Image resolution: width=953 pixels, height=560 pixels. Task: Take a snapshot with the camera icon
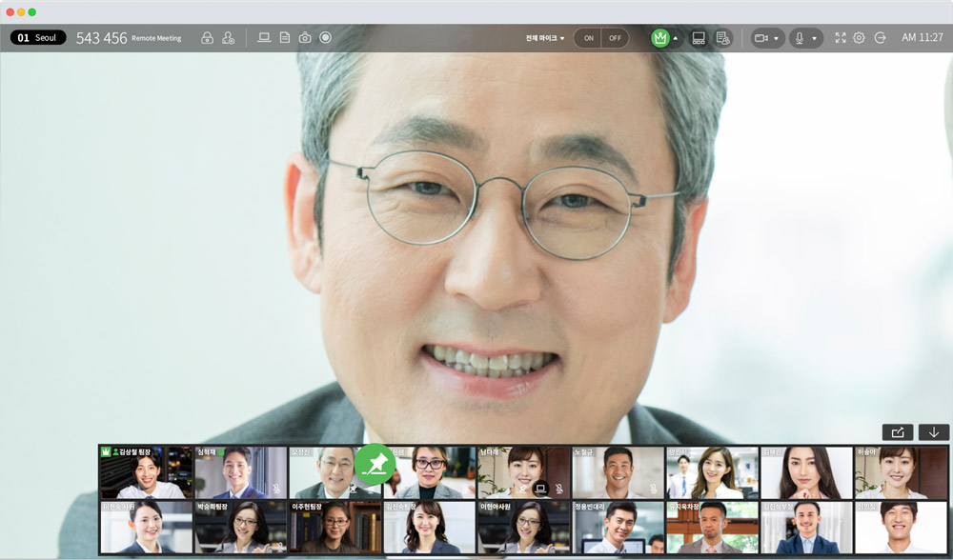(305, 38)
